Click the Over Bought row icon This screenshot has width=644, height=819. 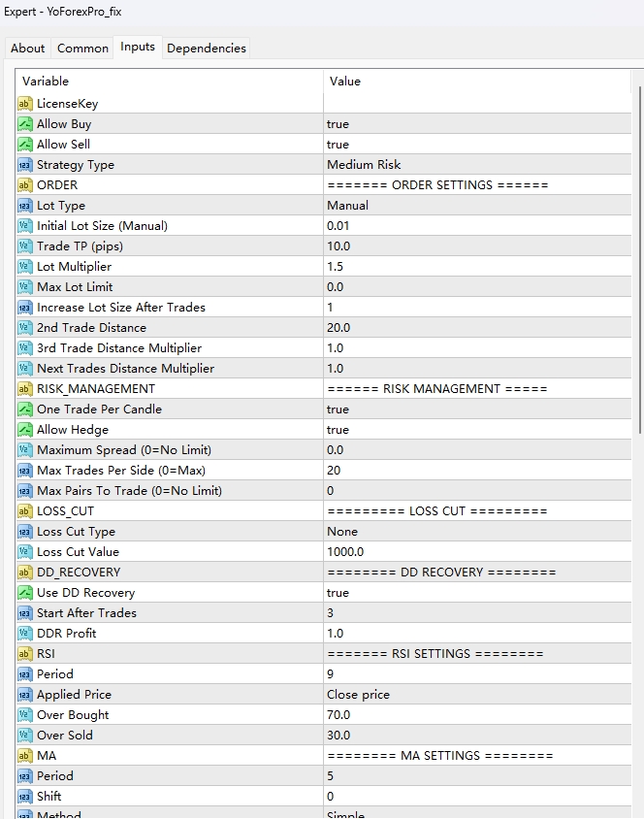point(24,714)
